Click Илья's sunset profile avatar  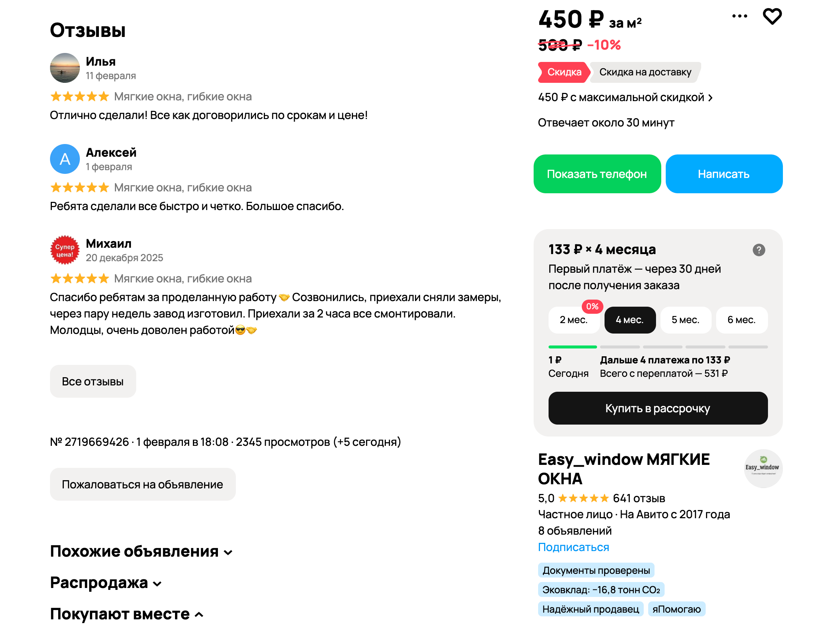click(65, 68)
